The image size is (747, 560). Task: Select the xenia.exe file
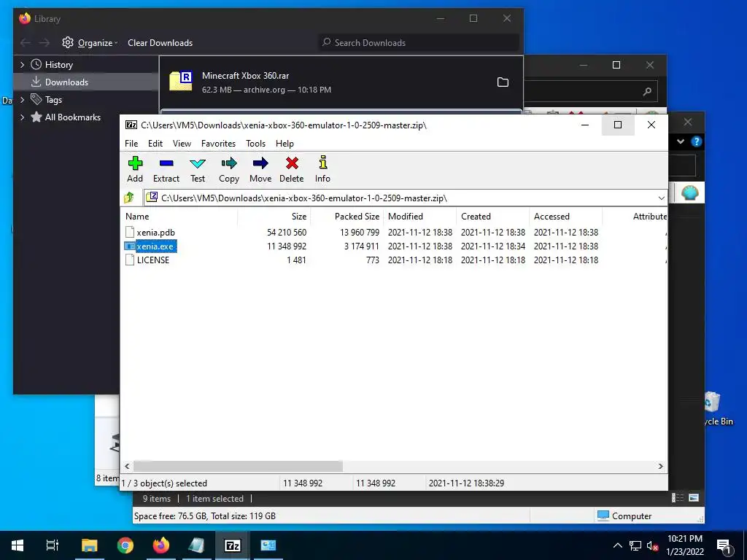coord(155,246)
